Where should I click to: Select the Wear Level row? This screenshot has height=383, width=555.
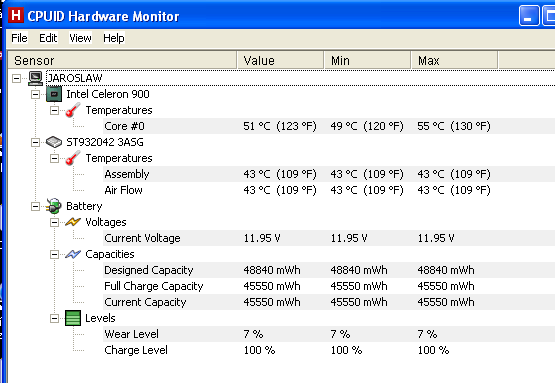click(281, 334)
